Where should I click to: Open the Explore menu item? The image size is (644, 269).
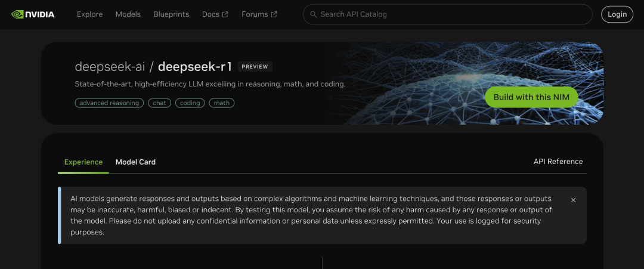point(89,14)
